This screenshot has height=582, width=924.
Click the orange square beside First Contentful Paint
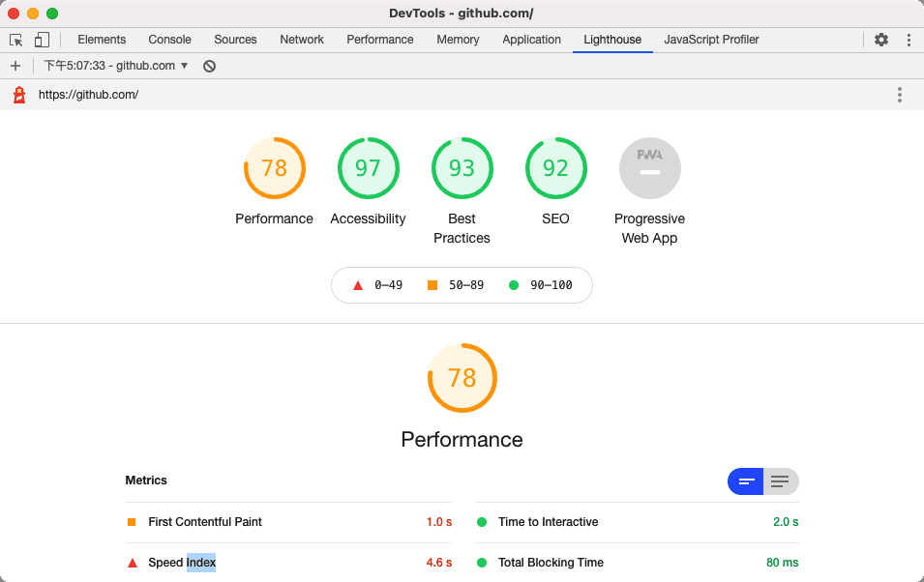(x=132, y=522)
